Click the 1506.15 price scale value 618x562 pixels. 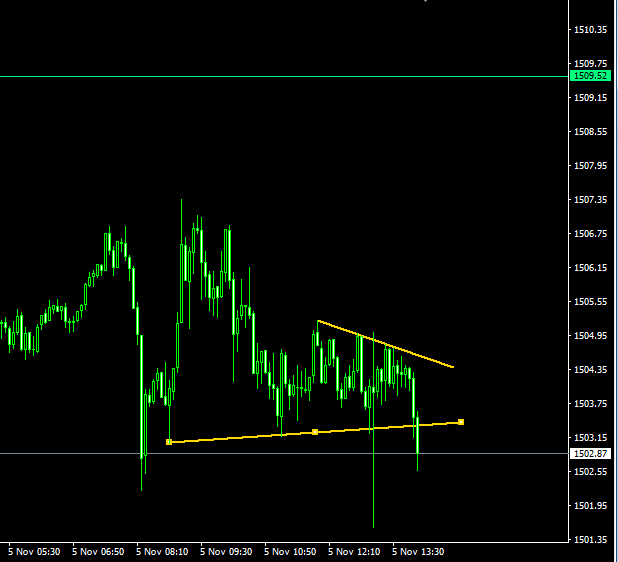click(x=590, y=268)
